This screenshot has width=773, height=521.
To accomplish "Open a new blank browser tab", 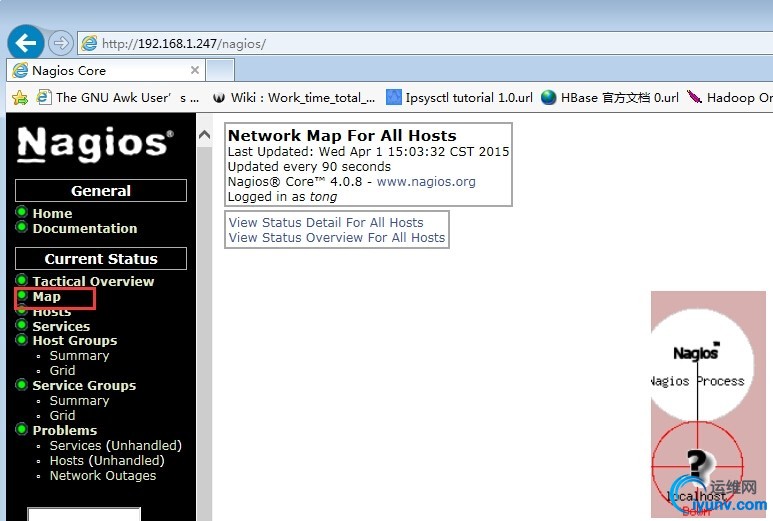I will (x=220, y=70).
